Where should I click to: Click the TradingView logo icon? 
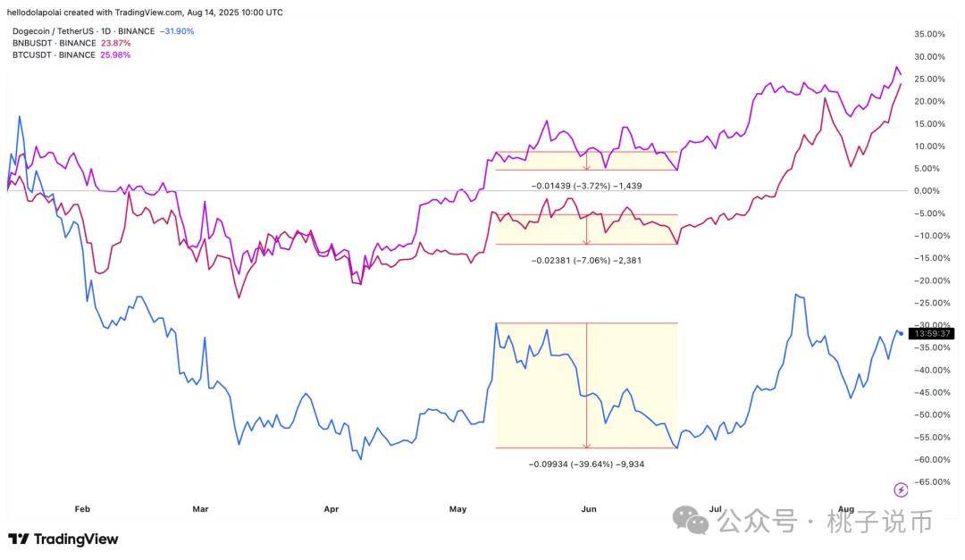pos(19,539)
